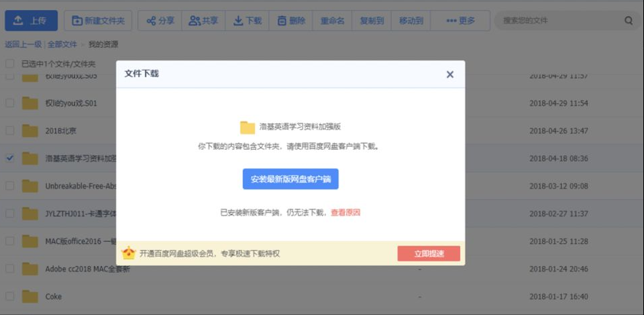Select 共享 in the toolbar
This screenshot has width=644, height=315.
tap(203, 21)
